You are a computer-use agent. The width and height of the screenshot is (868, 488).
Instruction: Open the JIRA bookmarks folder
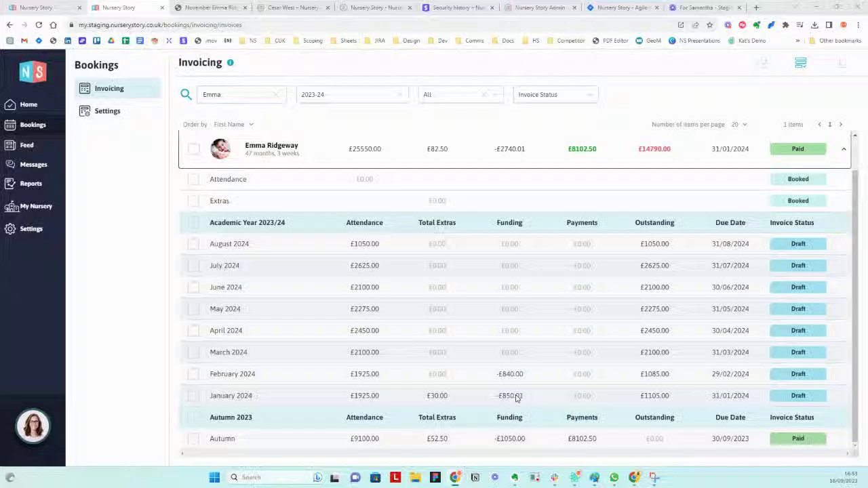click(374, 41)
